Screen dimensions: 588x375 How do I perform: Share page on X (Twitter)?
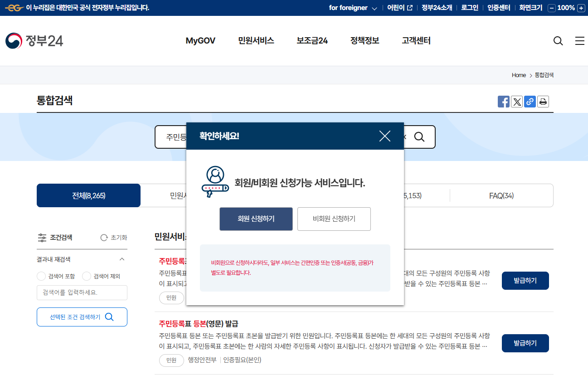pos(517,102)
